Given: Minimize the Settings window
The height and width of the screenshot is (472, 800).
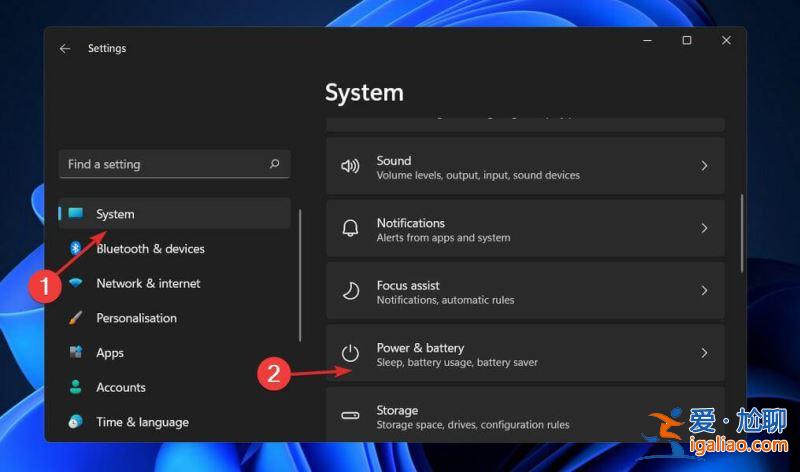Looking at the screenshot, I should (647, 40).
